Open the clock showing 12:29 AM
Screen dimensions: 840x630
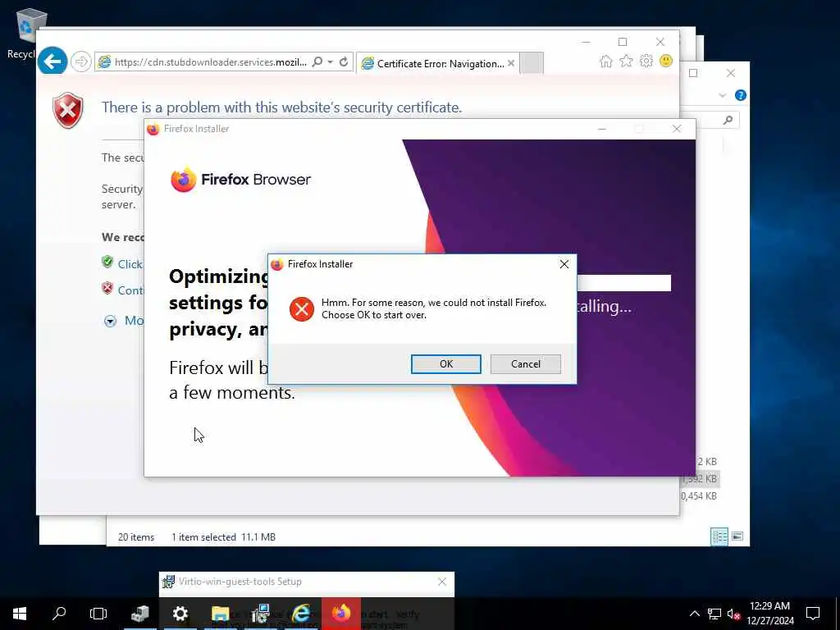[769, 614]
